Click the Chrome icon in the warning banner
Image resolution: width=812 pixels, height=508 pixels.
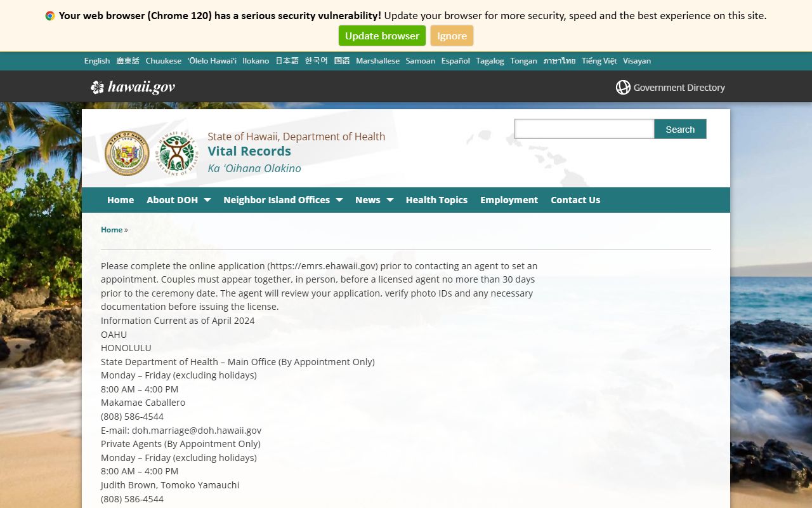tap(50, 16)
